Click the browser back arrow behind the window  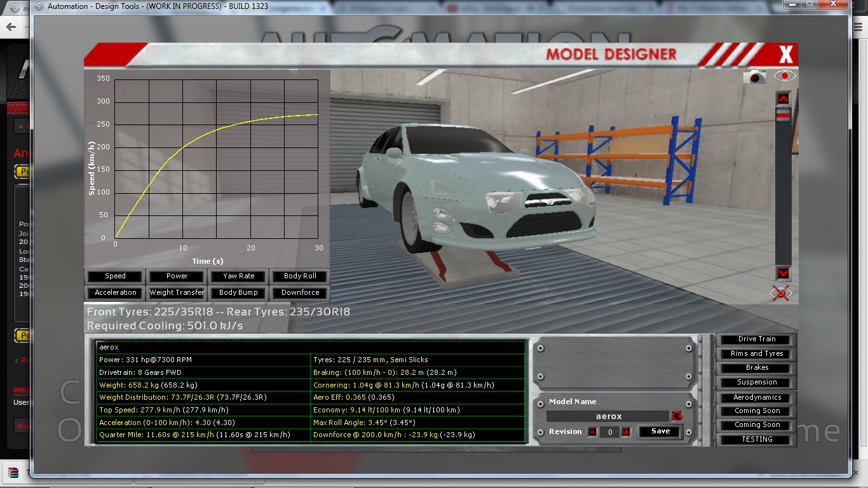pos(11,28)
